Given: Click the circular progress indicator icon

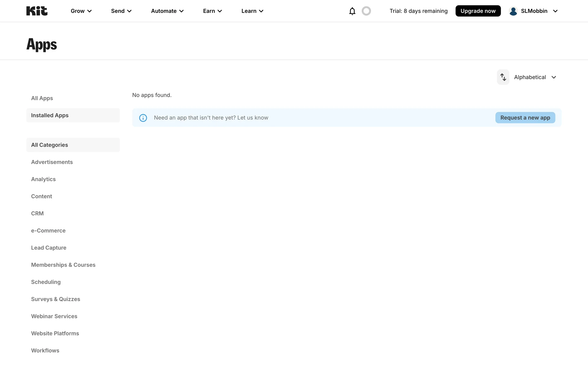Looking at the screenshot, I should tap(366, 11).
